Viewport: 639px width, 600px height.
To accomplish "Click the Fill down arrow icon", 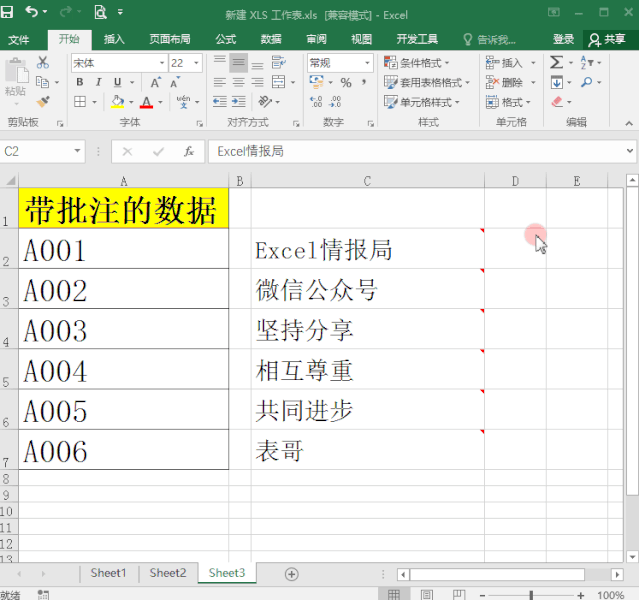I will click(x=557, y=83).
